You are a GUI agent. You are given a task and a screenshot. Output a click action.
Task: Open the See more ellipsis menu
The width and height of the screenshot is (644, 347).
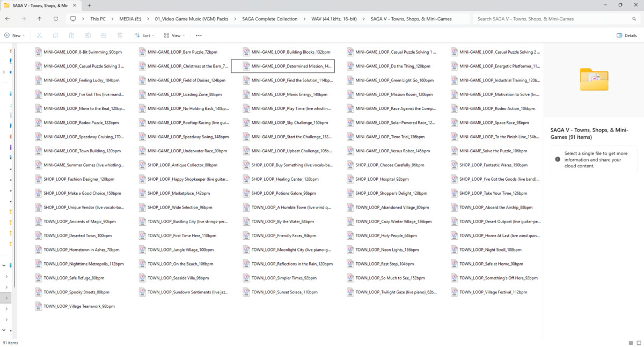199,35
